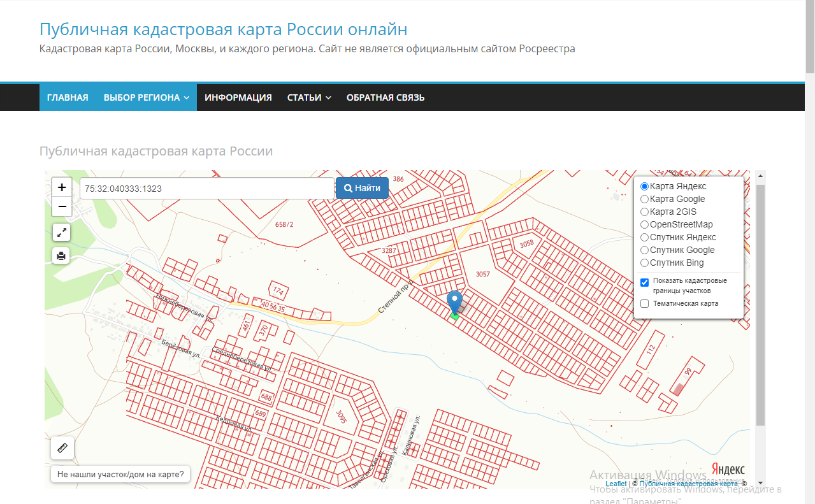Click the print map icon

click(x=62, y=256)
